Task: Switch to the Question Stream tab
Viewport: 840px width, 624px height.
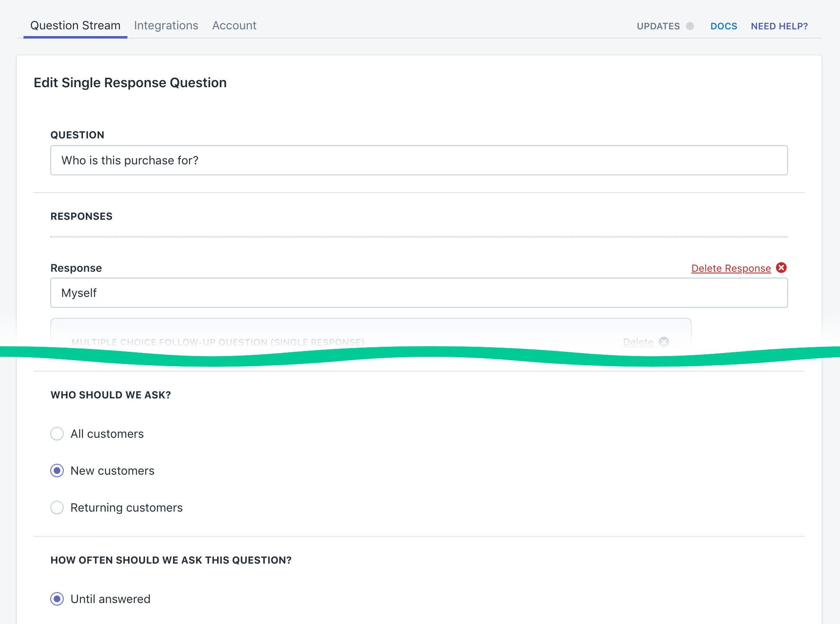Action: tap(75, 26)
